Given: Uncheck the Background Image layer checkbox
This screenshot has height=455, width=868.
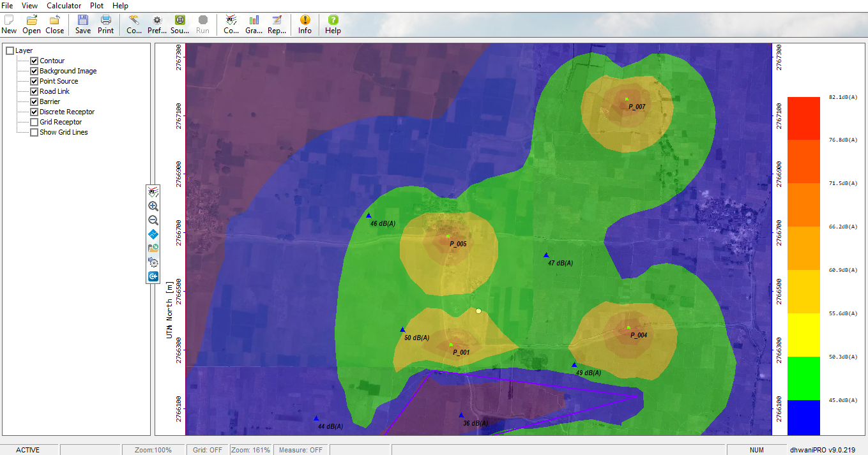Looking at the screenshot, I should point(34,71).
